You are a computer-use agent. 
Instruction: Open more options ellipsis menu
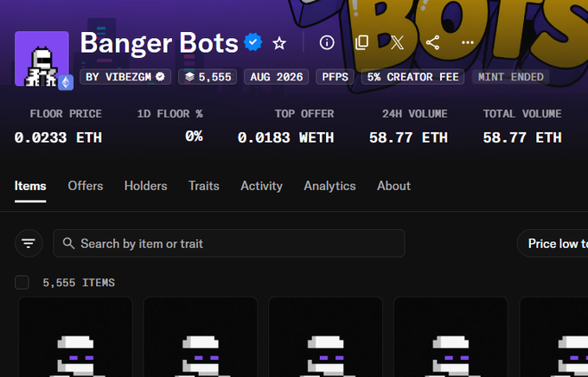click(x=468, y=42)
